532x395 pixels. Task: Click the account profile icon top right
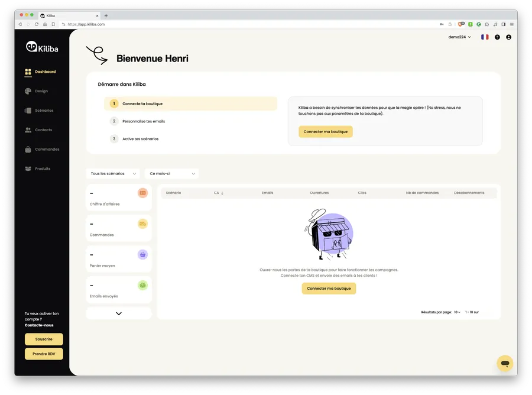click(509, 37)
